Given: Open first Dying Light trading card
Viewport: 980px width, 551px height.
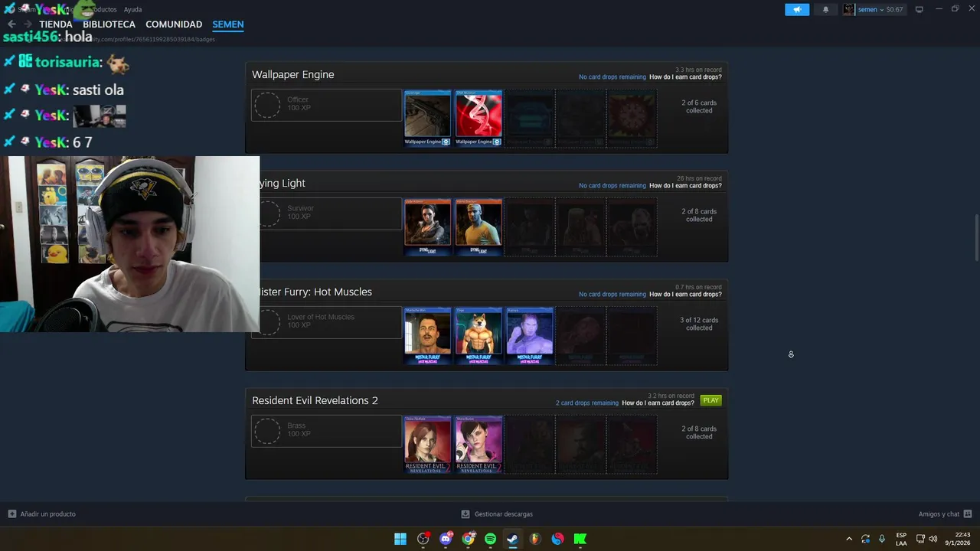Looking at the screenshot, I should pyautogui.click(x=427, y=227).
